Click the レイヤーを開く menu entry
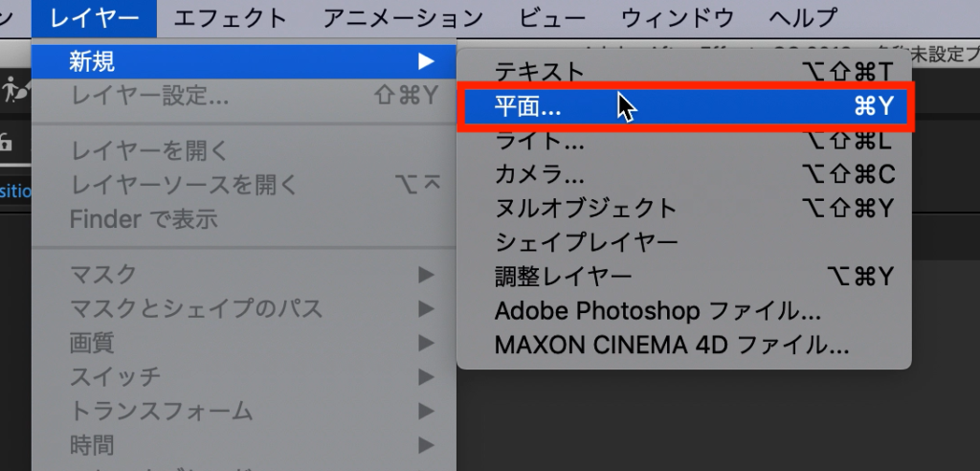 tap(244, 150)
